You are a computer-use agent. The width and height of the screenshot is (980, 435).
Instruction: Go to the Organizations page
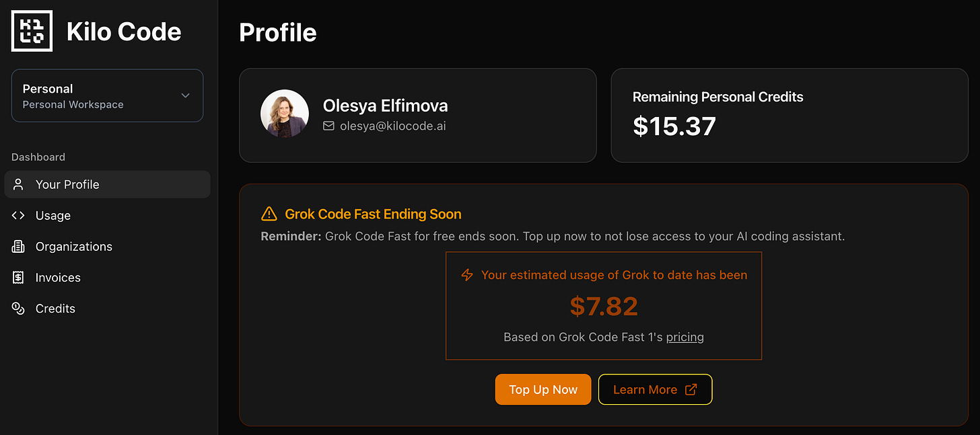coord(107,246)
